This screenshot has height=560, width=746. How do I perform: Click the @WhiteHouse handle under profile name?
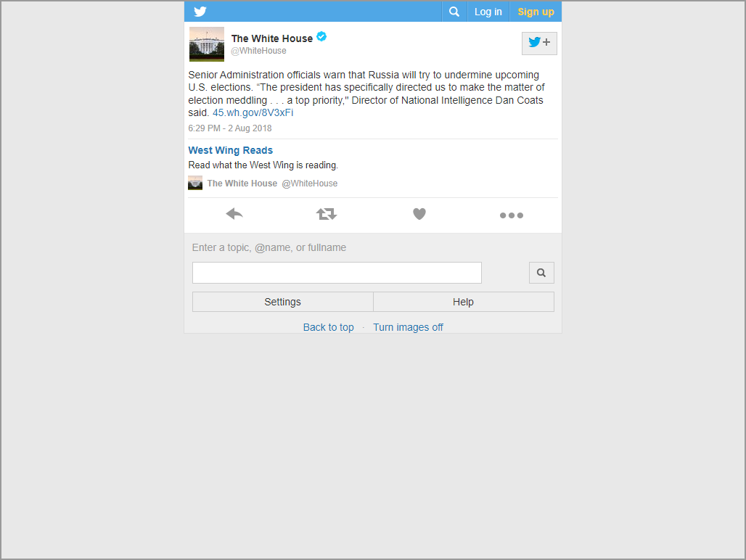point(258,51)
